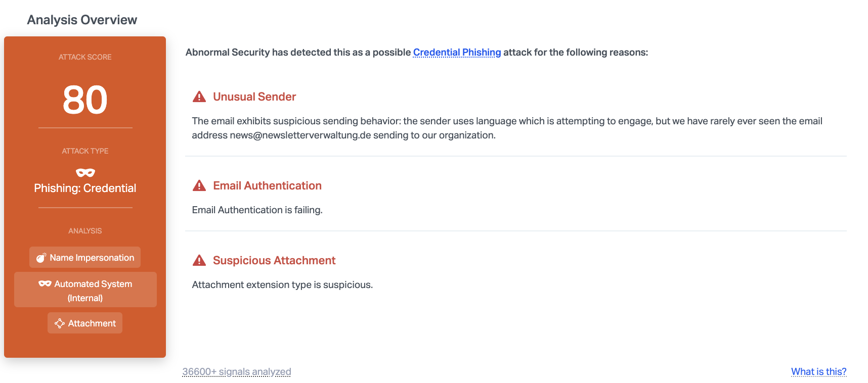Viewport: 868px width, 383px height.
Task: Click the news@newsletterverwaltung.de email address text
Action: click(300, 135)
